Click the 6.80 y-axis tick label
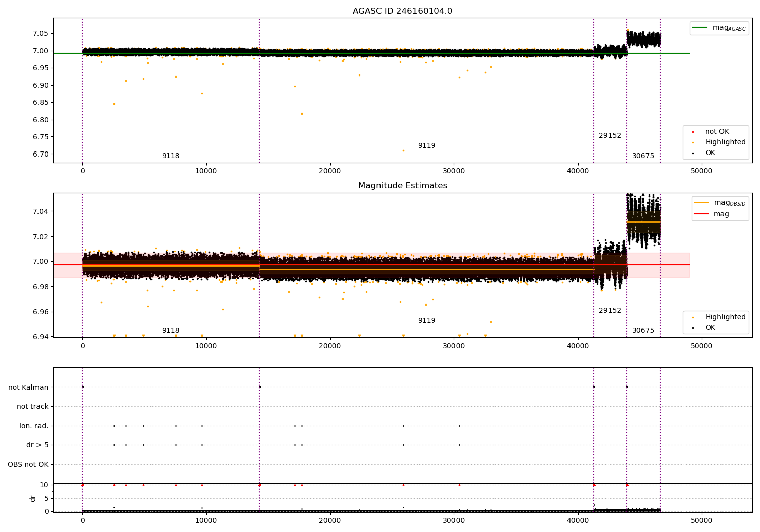The width and height of the screenshot is (760, 532). pos(41,120)
